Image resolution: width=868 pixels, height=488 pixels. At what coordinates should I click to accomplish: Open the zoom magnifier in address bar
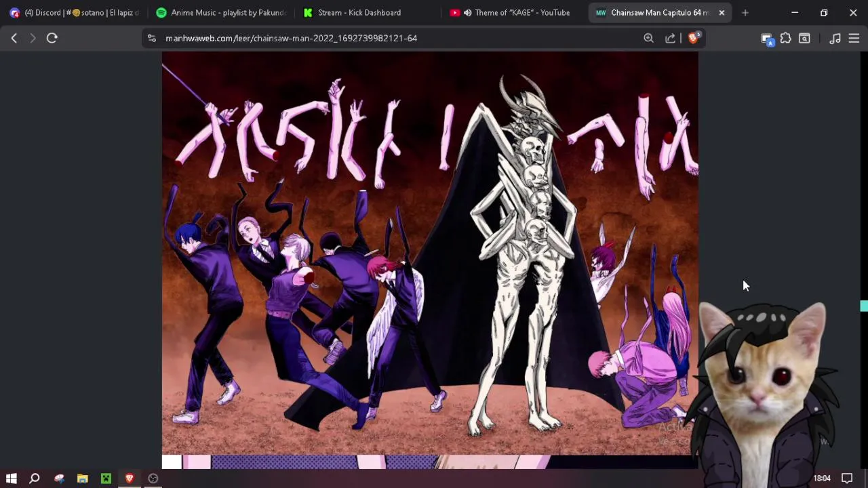click(x=648, y=38)
